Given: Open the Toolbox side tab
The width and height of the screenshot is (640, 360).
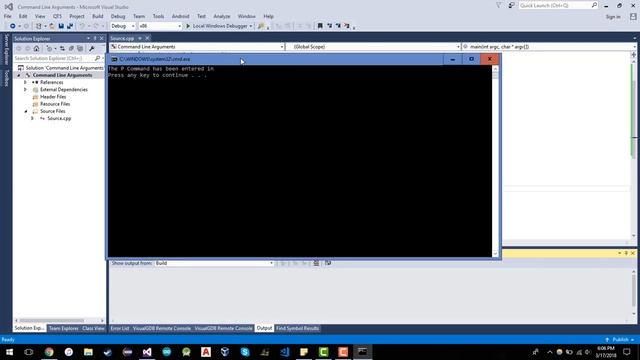Looking at the screenshot, I should (x=6, y=78).
